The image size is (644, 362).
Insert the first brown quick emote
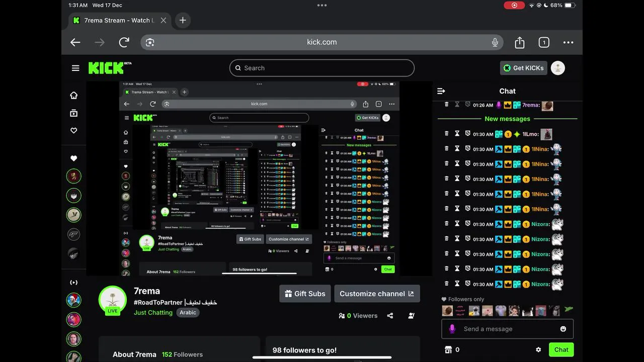447,311
